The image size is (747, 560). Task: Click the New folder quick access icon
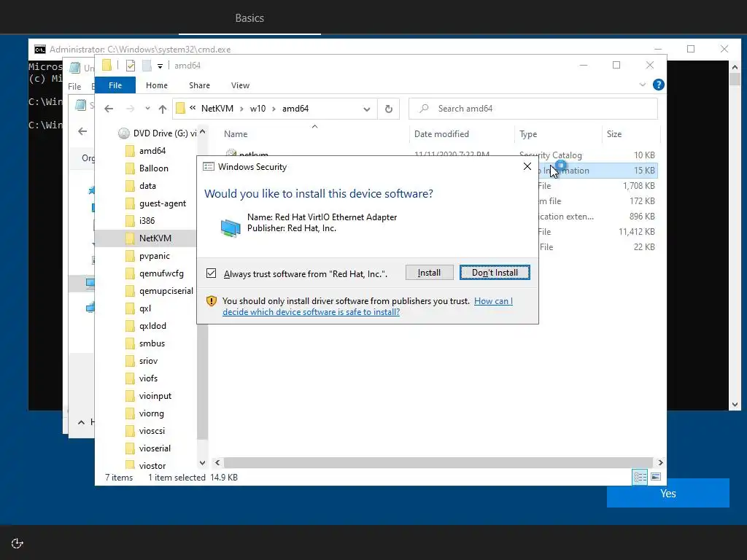pyautogui.click(x=147, y=65)
